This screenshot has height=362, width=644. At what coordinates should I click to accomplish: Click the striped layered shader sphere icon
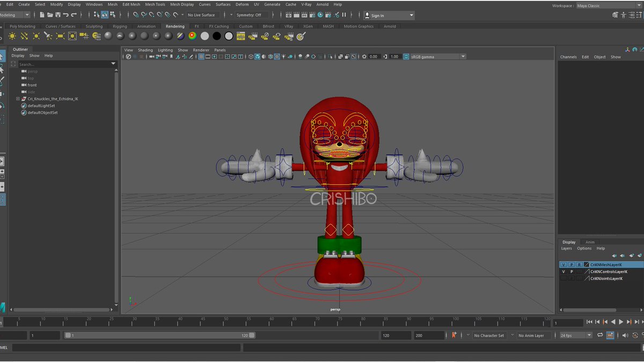tap(180, 36)
